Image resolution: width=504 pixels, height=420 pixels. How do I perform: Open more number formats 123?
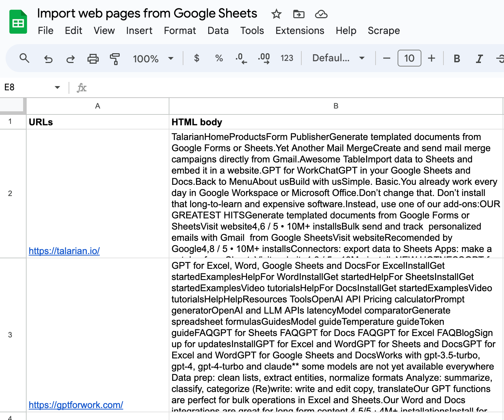coord(287,58)
